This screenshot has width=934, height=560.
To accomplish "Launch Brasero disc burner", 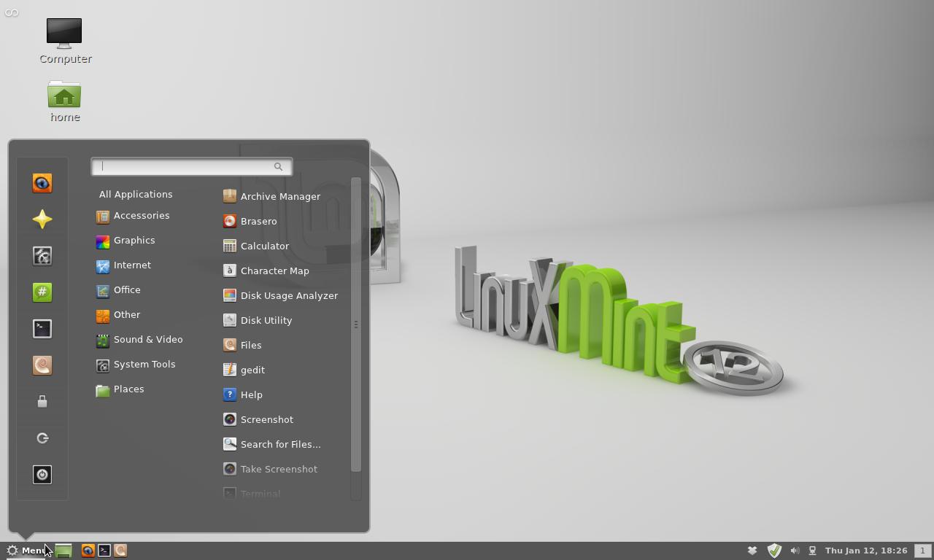I will click(x=250, y=222).
